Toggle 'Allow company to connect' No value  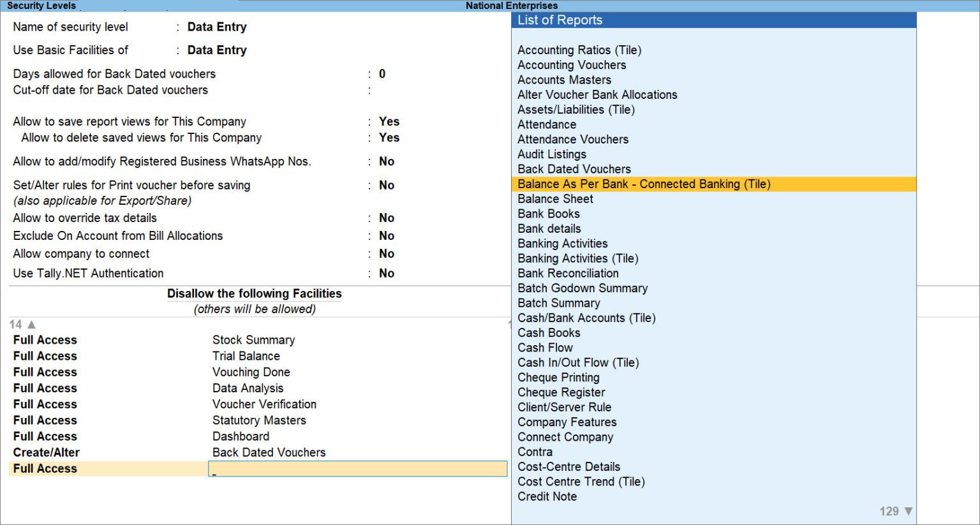tap(386, 254)
